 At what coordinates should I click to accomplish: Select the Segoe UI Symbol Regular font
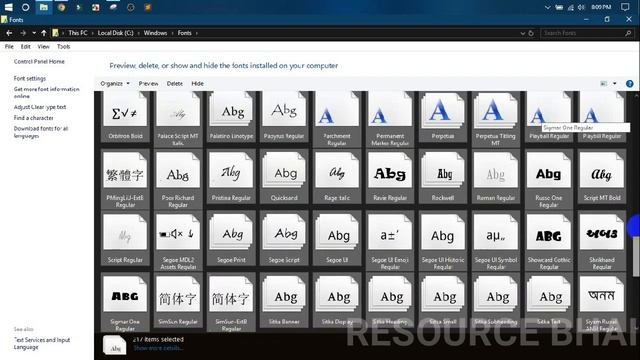click(496, 241)
